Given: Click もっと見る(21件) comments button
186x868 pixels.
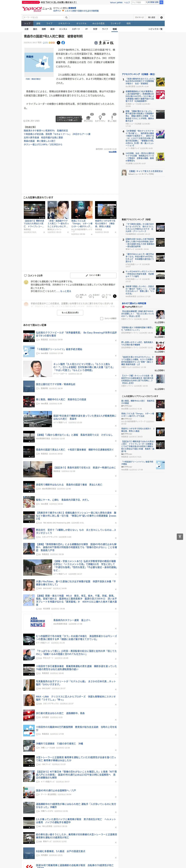Looking at the screenshot, I should click(70, 312).
